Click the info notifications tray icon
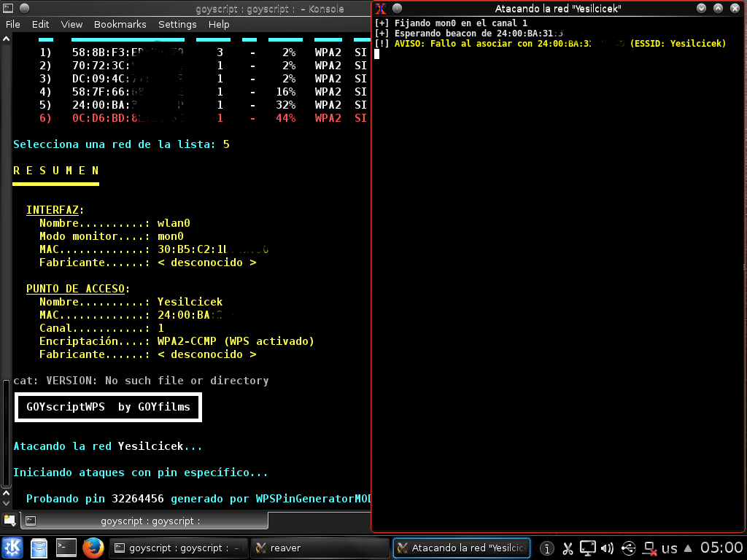Screen dimensions: 747x560 tap(547, 548)
